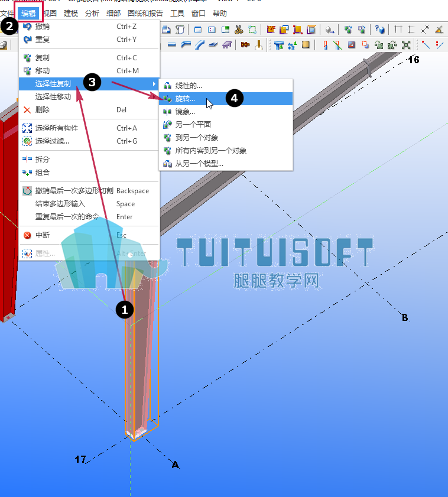
Task: Select the create steel beam icon
Action: tap(171, 45)
